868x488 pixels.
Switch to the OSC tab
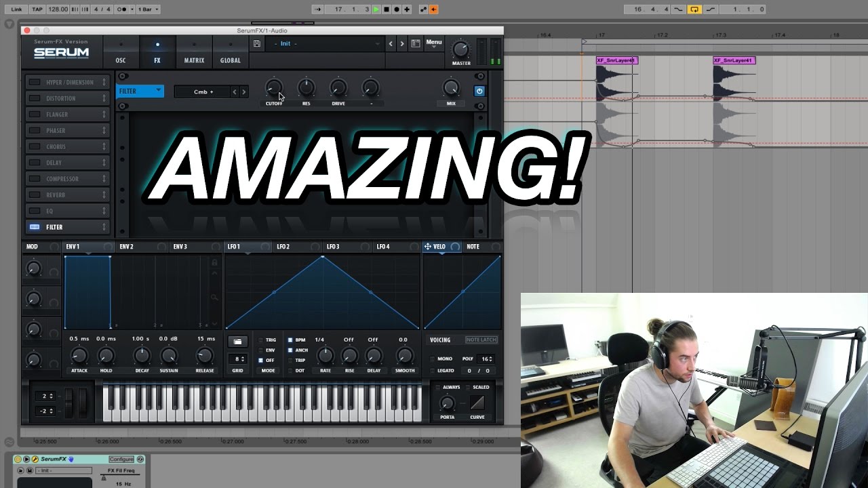121,53
